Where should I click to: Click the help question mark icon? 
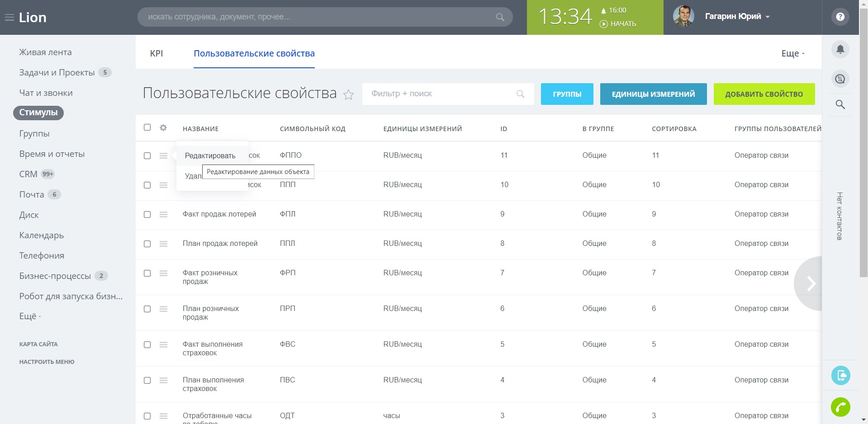(x=840, y=17)
